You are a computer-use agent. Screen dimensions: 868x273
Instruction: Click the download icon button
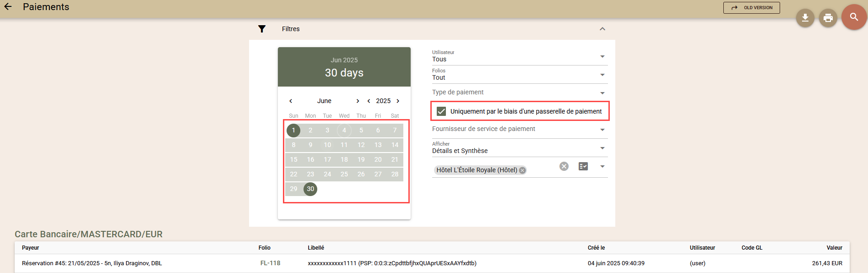click(x=805, y=18)
